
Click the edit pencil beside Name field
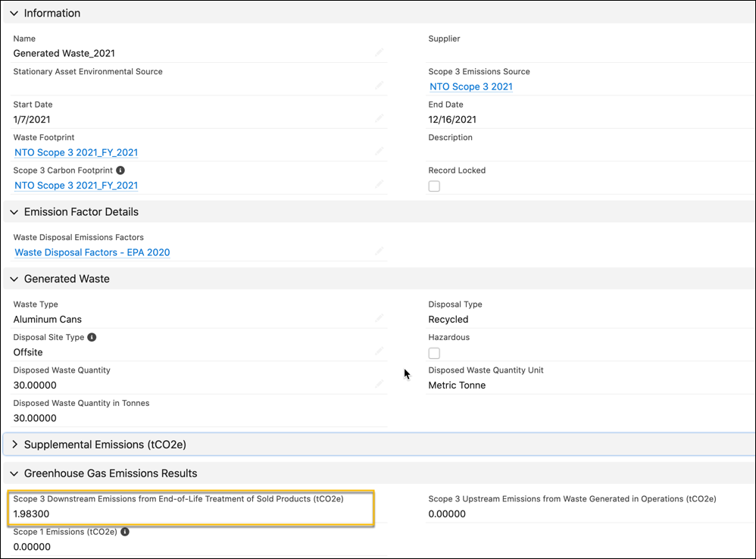coord(380,52)
